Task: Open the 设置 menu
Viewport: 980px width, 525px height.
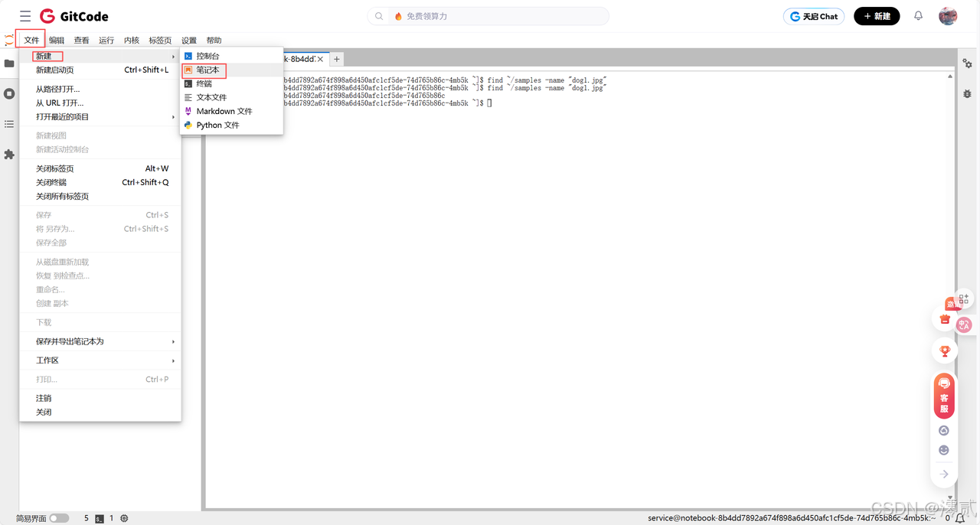Action: [x=189, y=41]
